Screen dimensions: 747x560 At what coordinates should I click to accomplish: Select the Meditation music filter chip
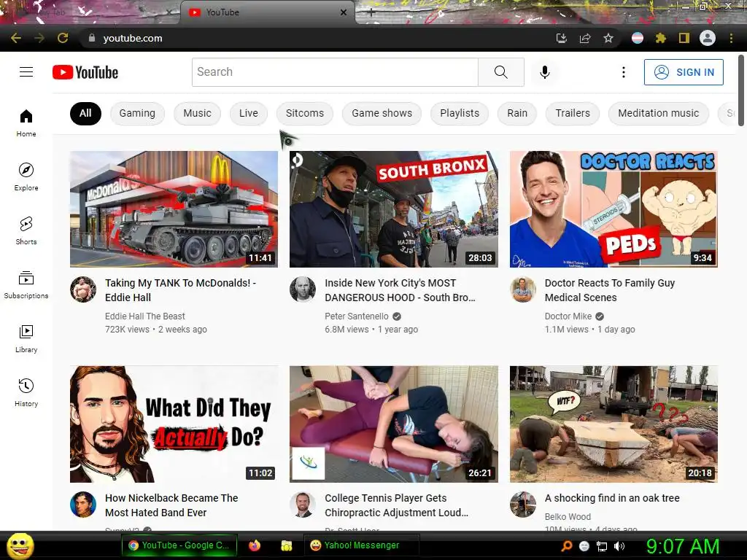point(659,113)
